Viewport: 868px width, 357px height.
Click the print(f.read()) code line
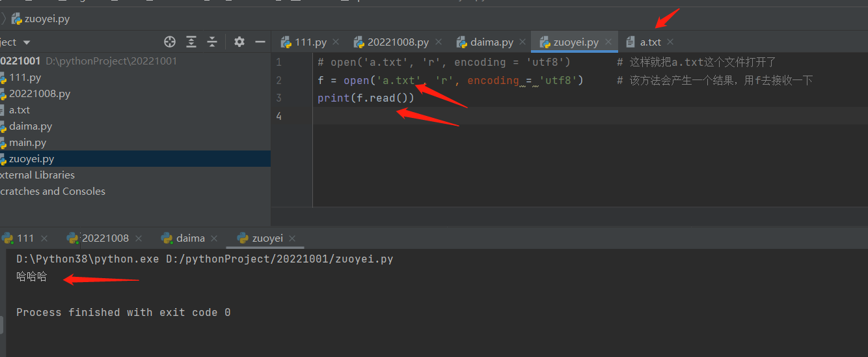click(x=366, y=98)
